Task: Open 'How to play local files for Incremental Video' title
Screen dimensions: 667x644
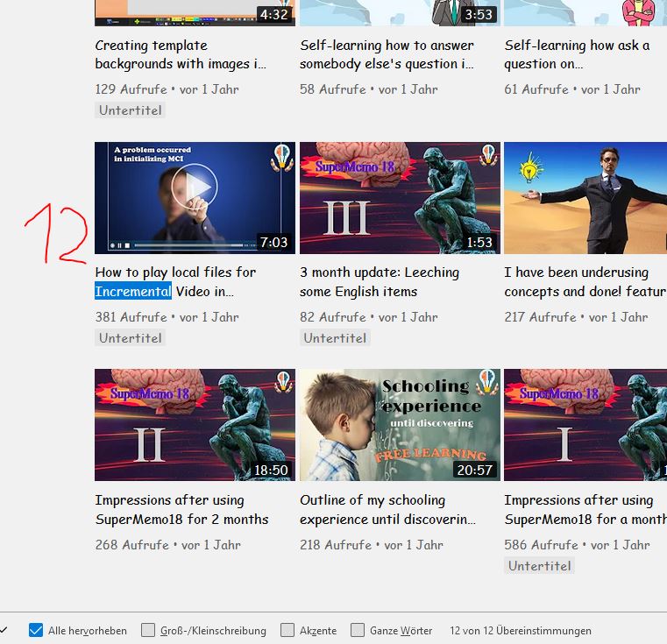Action: pos(175,281)
